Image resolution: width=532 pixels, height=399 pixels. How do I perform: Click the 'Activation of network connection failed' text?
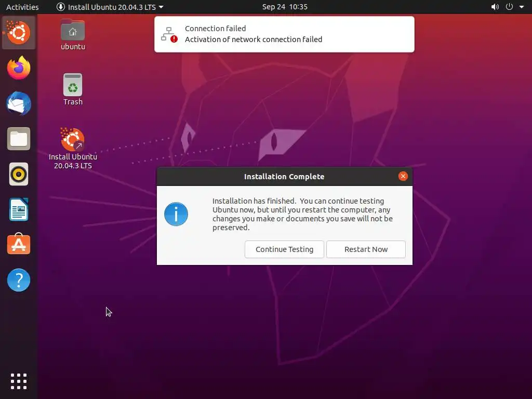[254, 39]
